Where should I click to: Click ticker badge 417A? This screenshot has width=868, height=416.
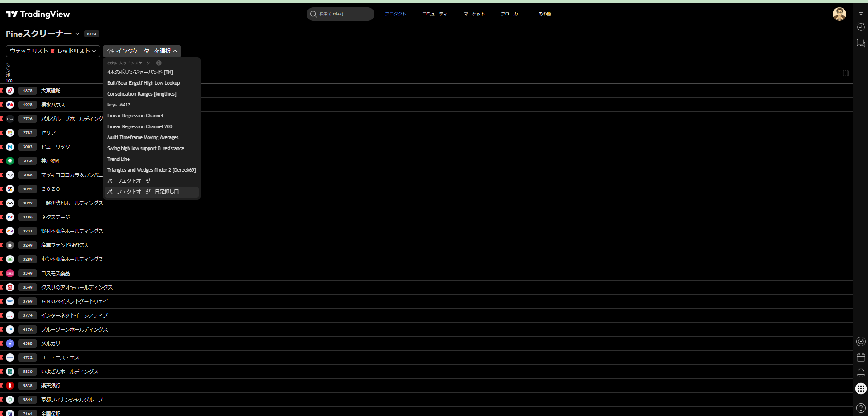(x=28, y=329)
